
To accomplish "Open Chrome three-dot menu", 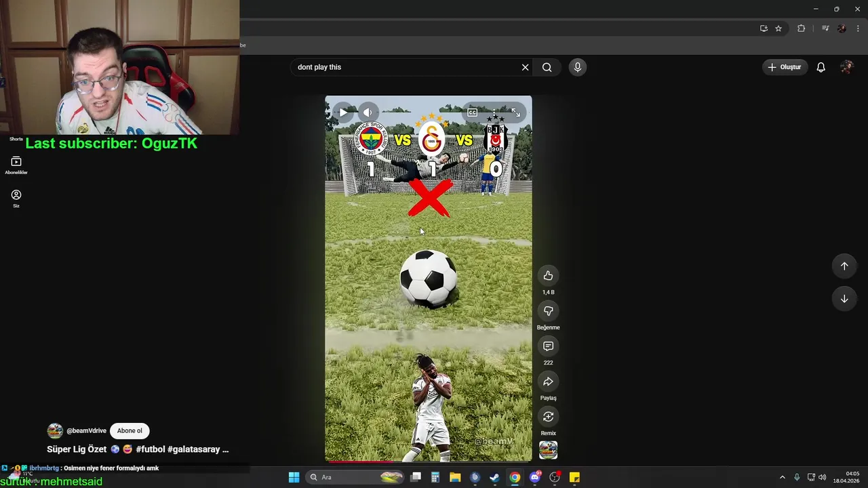I will (x=858, y=28).
